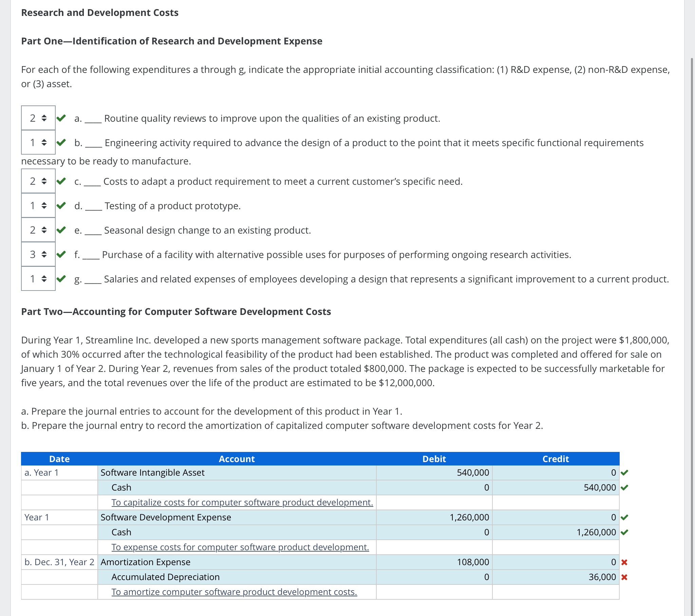
Task: Click the checkmark next to Software Intangible Asset row
Action: (624, 473)
